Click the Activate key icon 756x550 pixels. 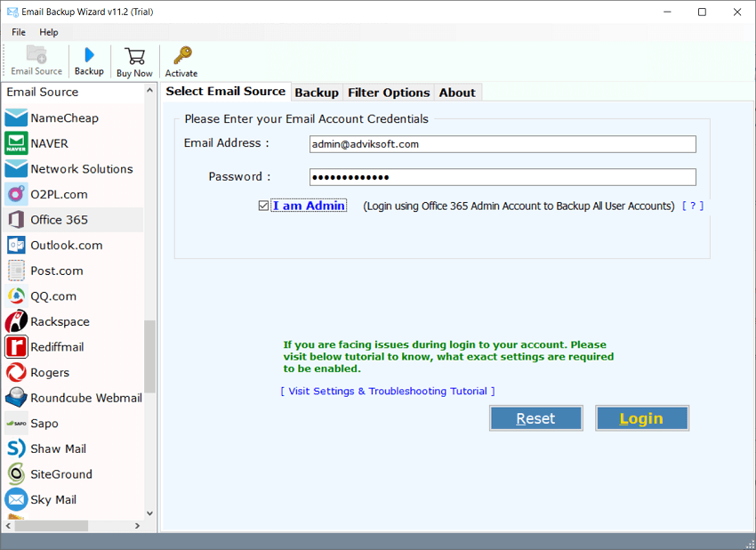182,55
